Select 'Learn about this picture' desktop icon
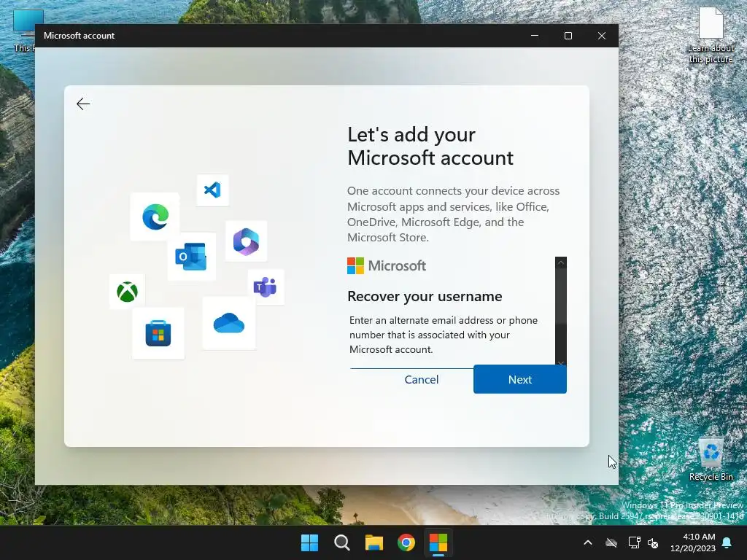 [711, 35]
